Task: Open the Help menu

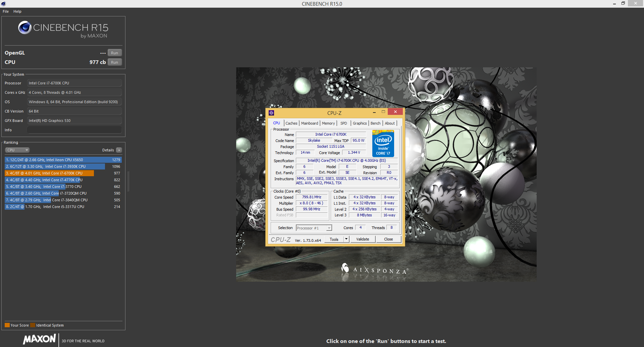Action: [17, 11]
